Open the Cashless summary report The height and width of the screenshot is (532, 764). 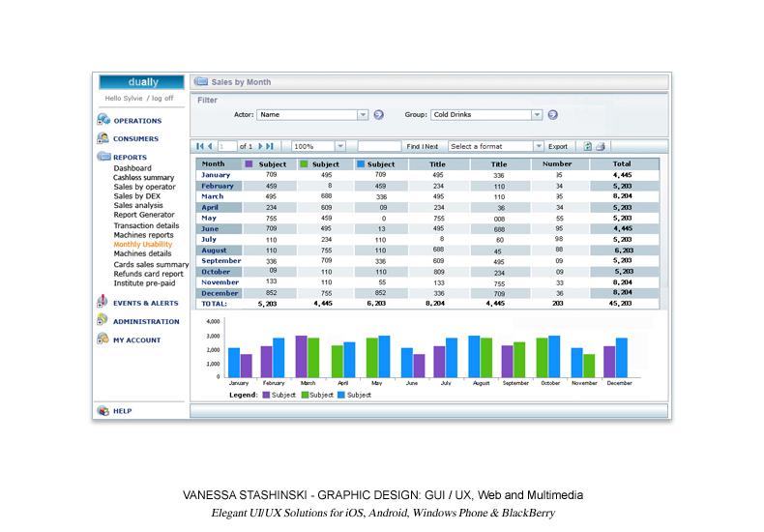[x=144, y=177]
